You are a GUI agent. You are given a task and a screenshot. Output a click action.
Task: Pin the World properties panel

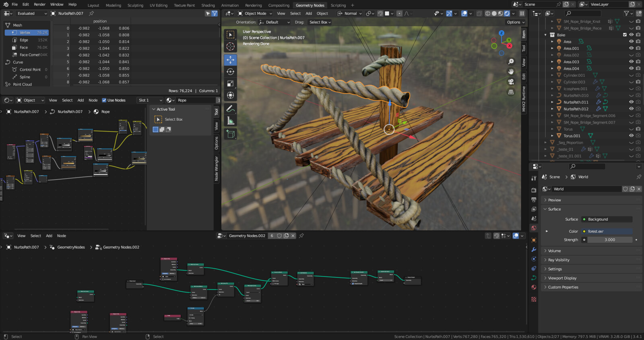pos(639,177)
